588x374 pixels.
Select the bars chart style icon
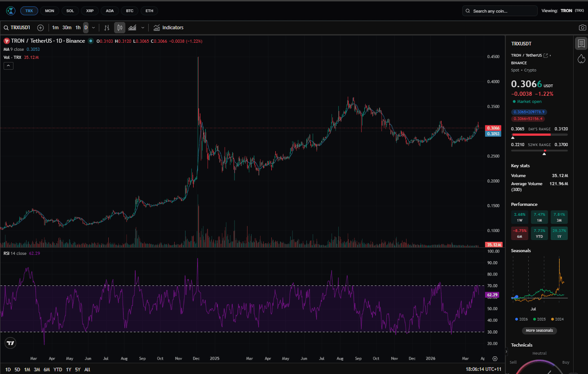click(x=106, y=28)
